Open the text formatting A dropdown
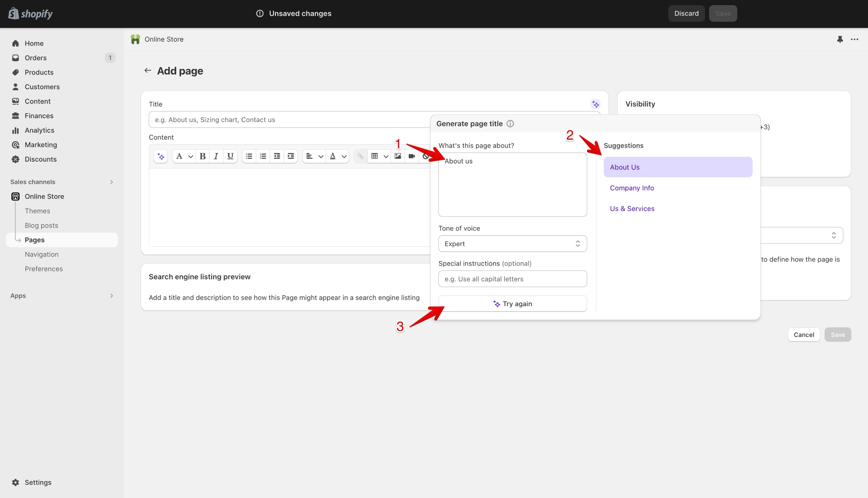Viewport: 868px width, 498px height. pyautogui.click(x=184, y=156)
